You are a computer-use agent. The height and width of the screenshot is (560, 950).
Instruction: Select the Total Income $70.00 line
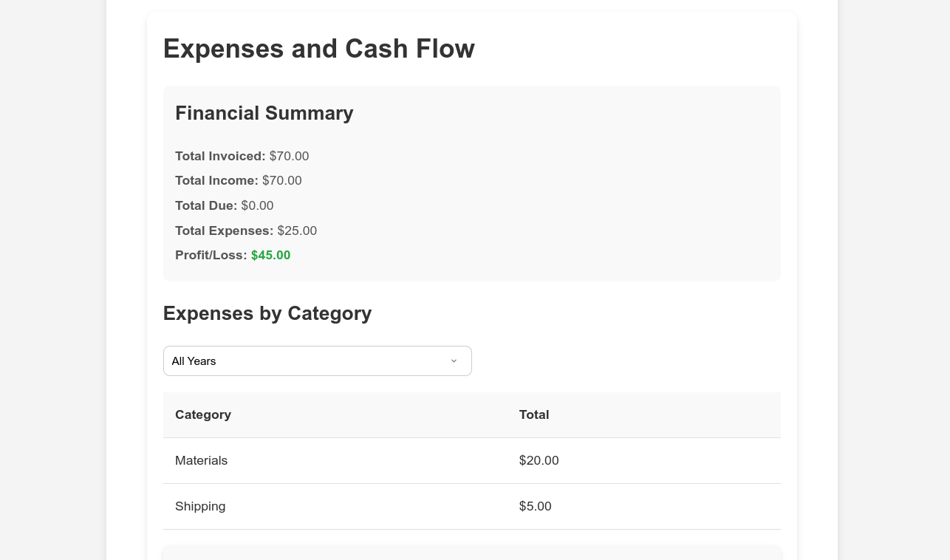pos(238,180)
